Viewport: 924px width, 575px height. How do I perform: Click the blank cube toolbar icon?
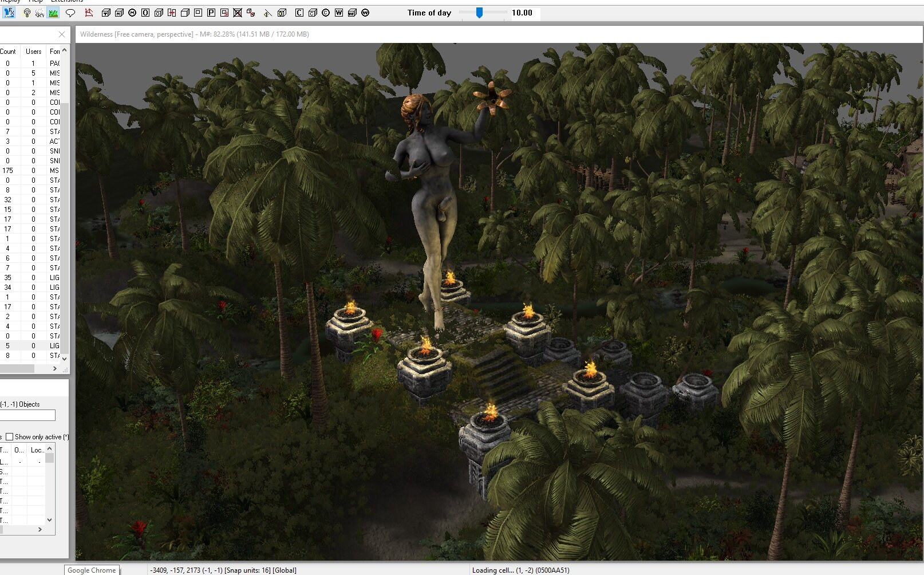coord(185,13)
